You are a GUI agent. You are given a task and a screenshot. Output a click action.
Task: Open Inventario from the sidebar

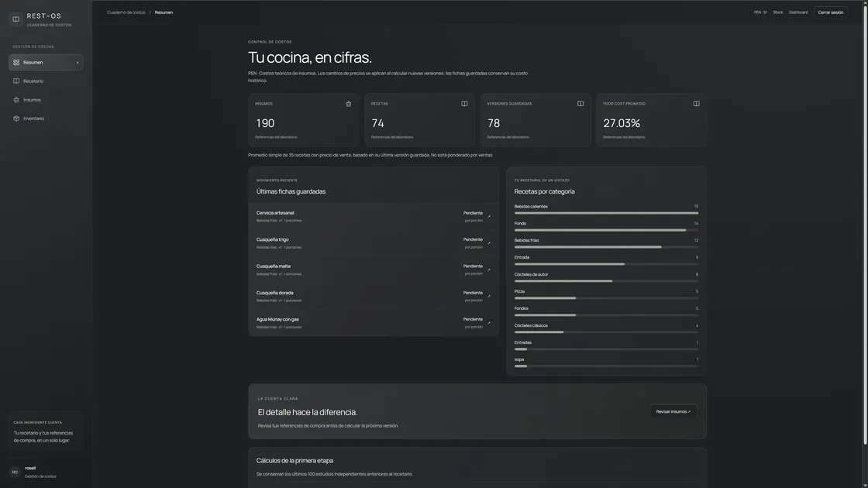tap(46, 119)
